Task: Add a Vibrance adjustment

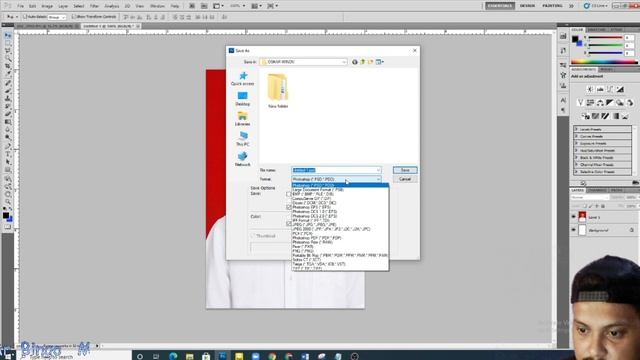Action: 580,102
